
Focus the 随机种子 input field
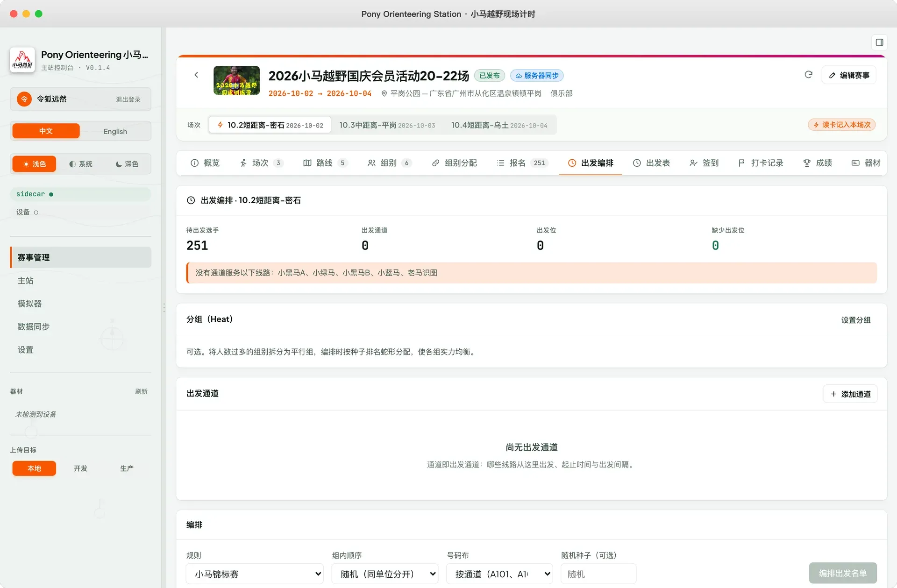pos(598,574)
